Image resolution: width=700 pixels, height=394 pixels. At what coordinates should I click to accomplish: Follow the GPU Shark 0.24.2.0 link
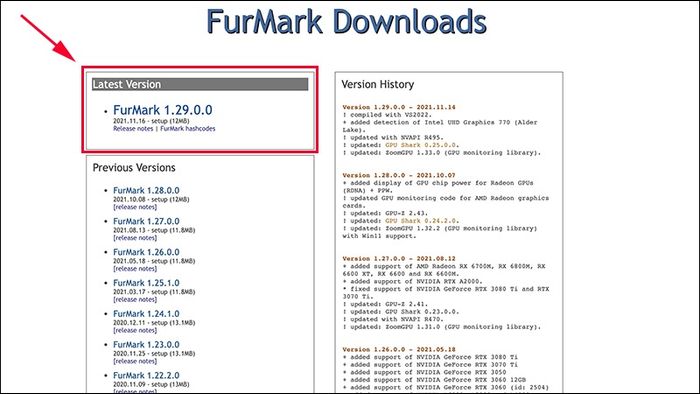[421, 221]
